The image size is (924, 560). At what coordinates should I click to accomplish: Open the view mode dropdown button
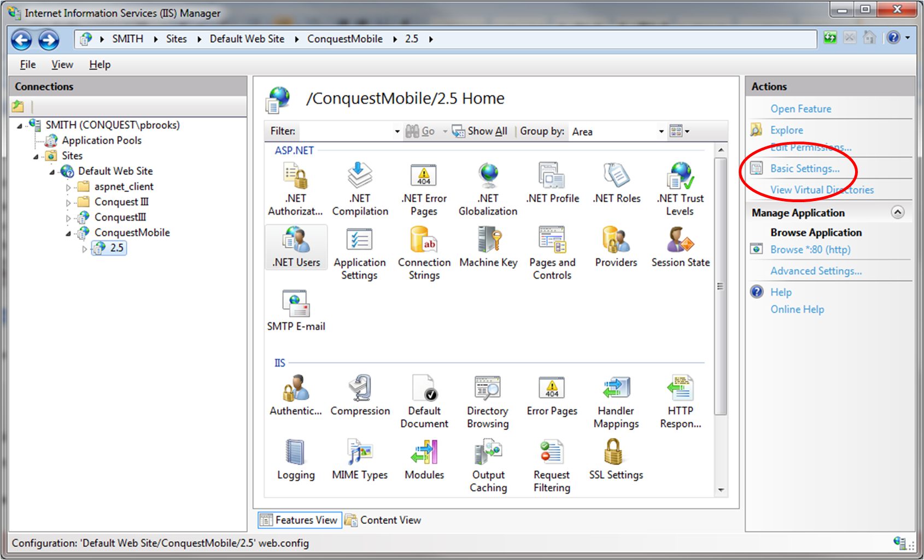(x=680, y=131)
